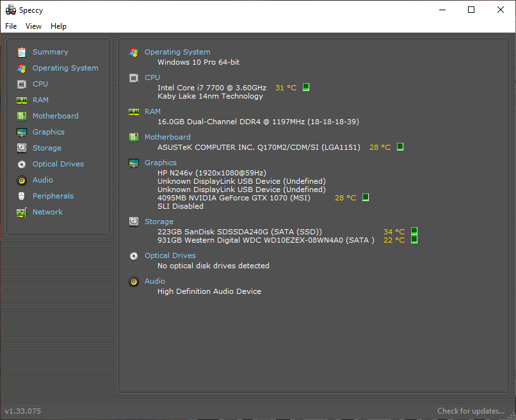
Task: Open Optical Drives in the sidebar
Action: [58, 164]
